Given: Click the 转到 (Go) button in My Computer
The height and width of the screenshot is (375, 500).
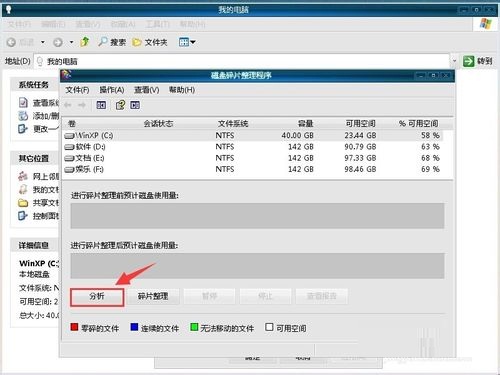Looking at the screenshot, I should [x=478, y=61].
